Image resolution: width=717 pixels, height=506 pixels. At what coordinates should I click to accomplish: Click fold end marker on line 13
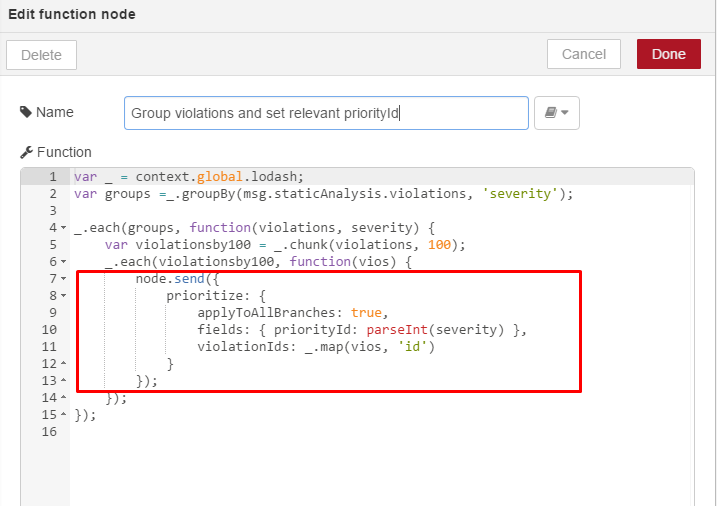tap(64, 380)
